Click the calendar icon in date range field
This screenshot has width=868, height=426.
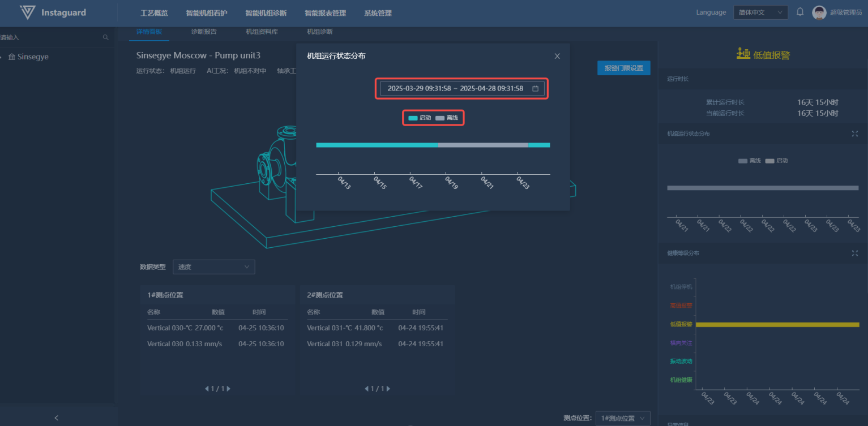535,89
